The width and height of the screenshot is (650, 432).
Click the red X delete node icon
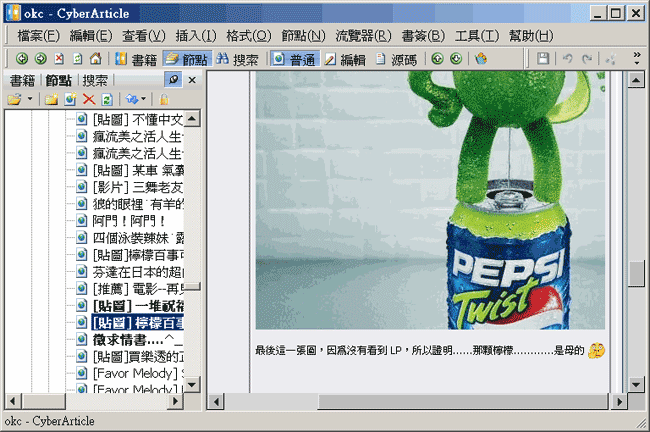point(89,100)
